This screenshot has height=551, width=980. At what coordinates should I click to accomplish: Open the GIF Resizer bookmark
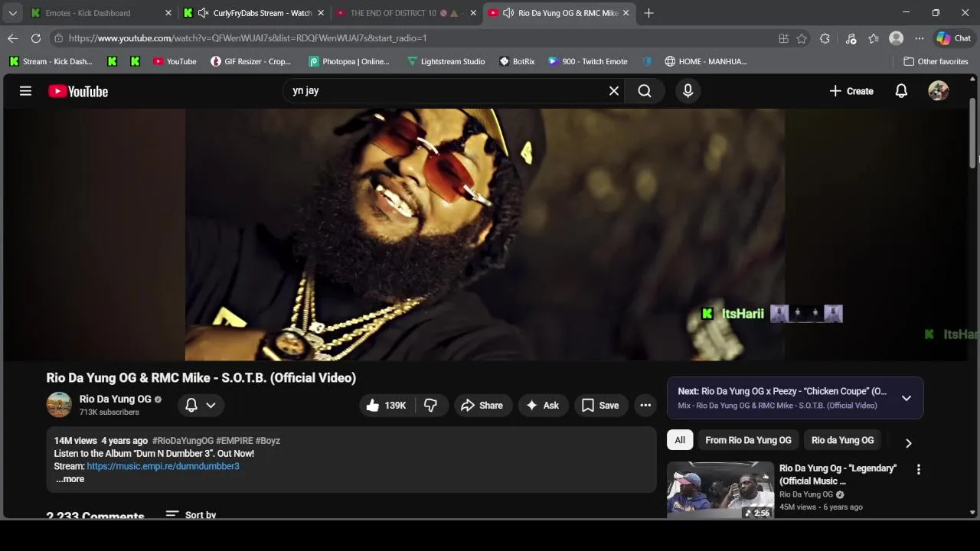tap(251, 61)
